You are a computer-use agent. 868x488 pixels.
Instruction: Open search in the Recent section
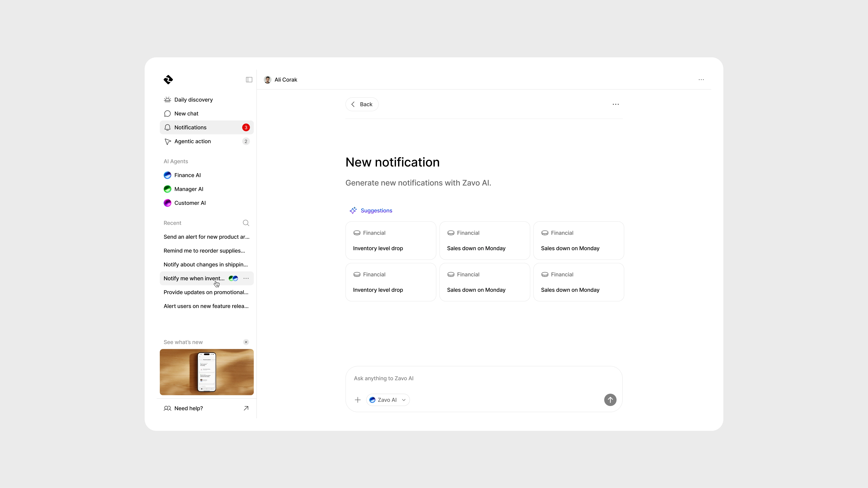(x=246, y=223)
